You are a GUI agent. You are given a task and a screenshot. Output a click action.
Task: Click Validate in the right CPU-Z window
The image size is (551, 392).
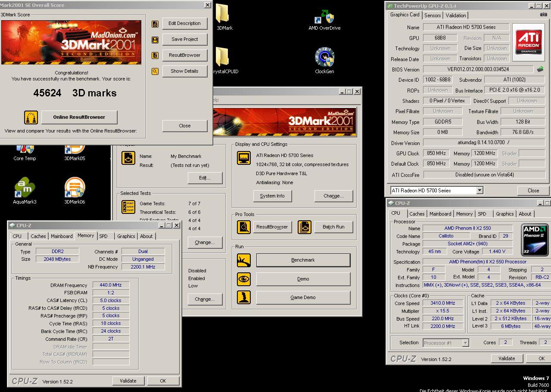point(507,358)
